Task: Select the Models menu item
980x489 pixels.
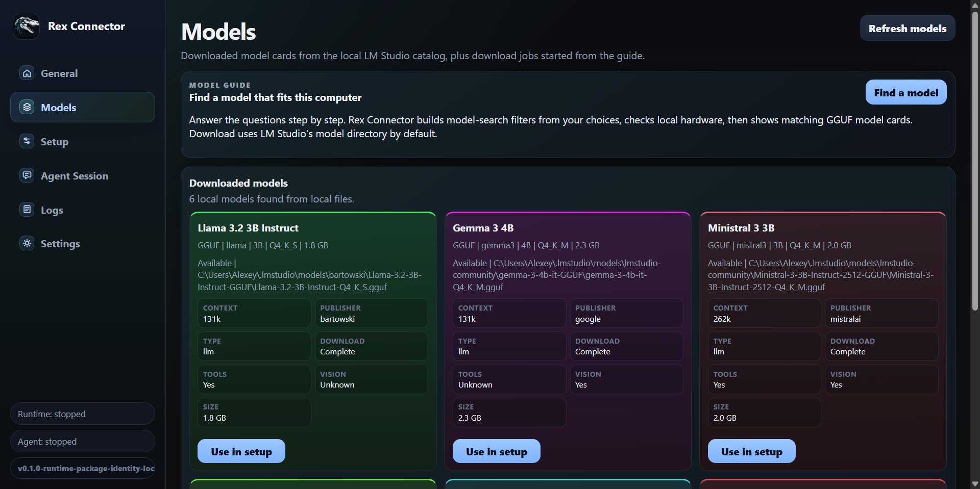Action: (x=83, y=107)
